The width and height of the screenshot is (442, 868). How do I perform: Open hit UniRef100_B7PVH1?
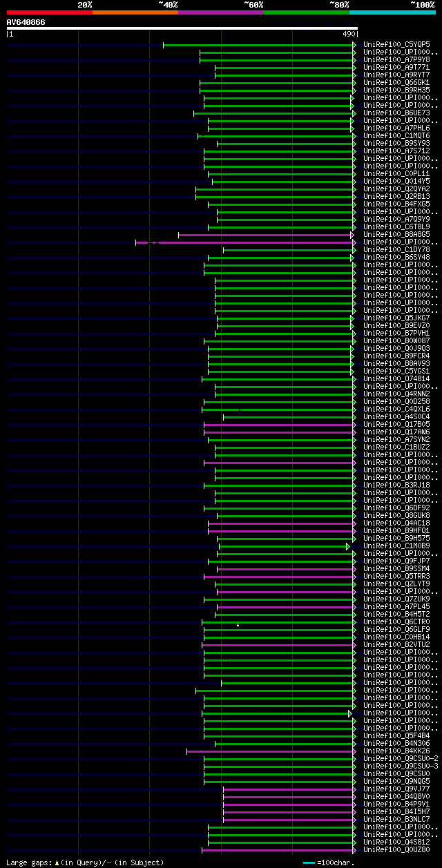tap(396, 334)
